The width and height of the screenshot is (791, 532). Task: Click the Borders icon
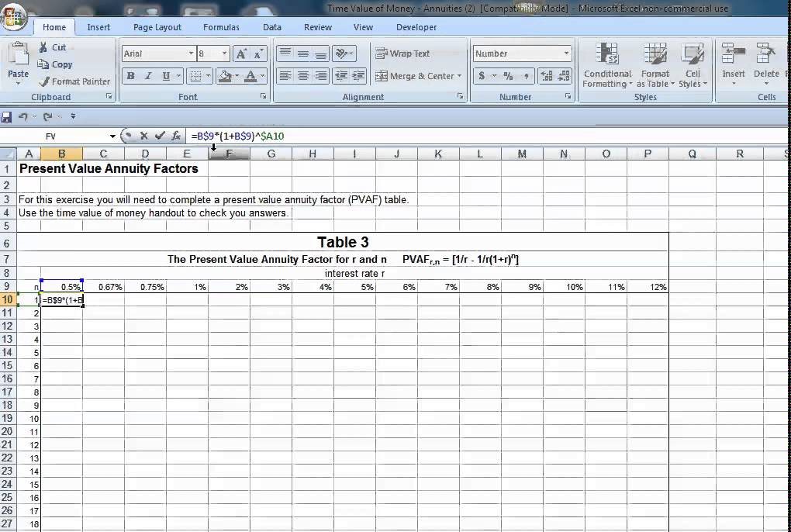[195, 76]
